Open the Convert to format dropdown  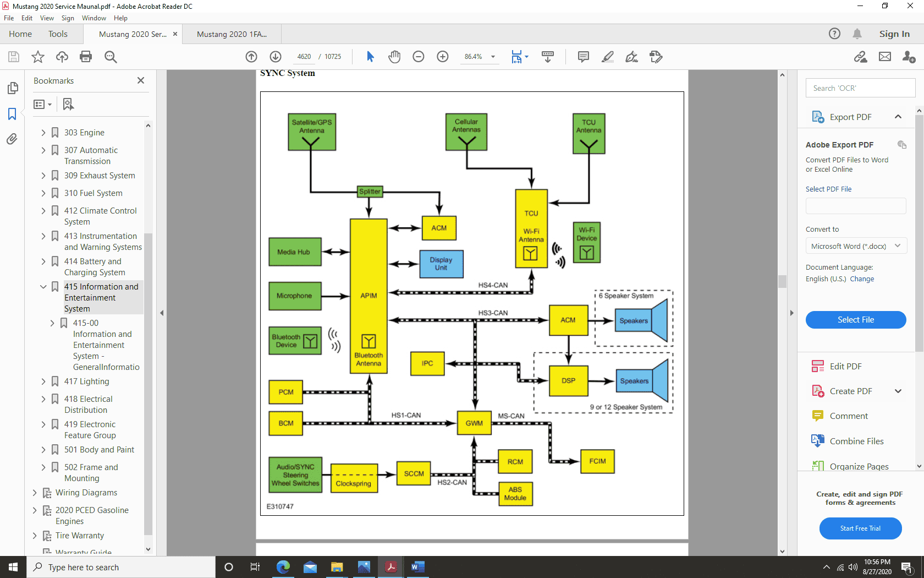click(x=856, y=246)
